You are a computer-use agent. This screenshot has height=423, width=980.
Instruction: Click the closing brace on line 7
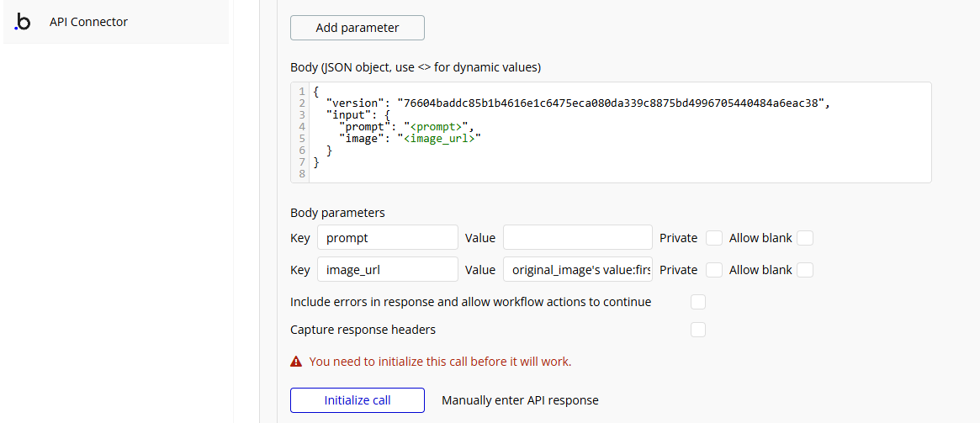pos(316,161)
